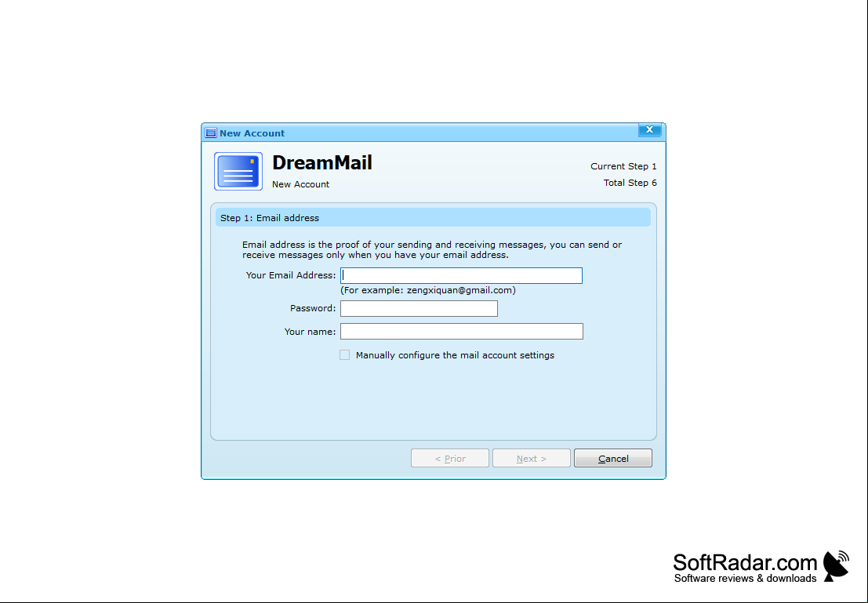Image resolution: width=868 pixels, height=603 pixels.
Task: Click the 'New Account' subtitle under DreamMail
Action: coord(300,184)
